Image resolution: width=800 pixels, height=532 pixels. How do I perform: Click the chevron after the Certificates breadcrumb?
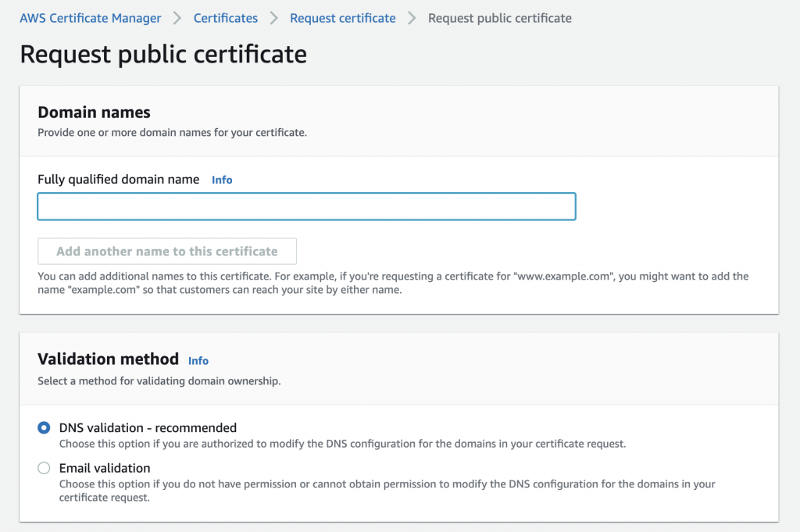pos(274,18)
